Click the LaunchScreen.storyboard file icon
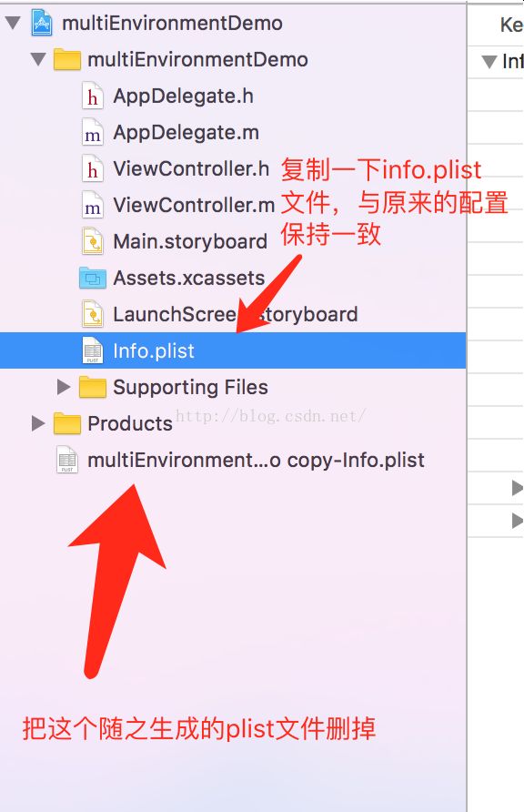The image size is (524, 812). 93,314
